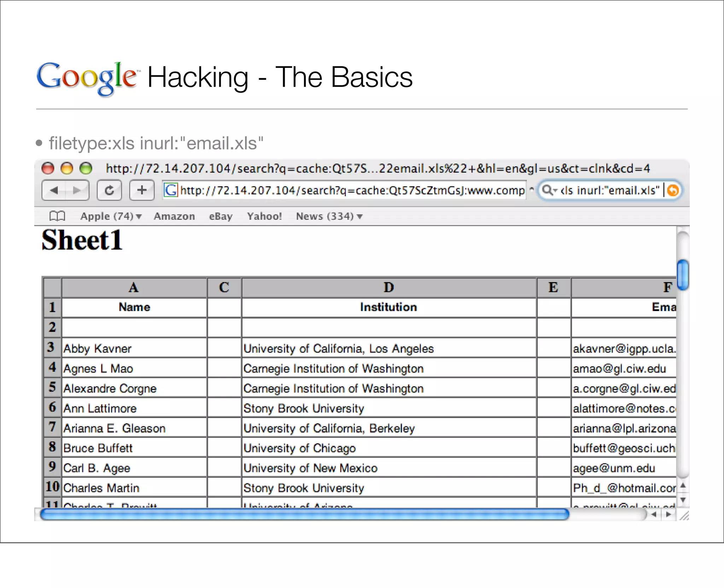This screenshot has height=588, width=724.
Task: Open the Yahoo! bookmark
Action: click(x=264, y=216)
